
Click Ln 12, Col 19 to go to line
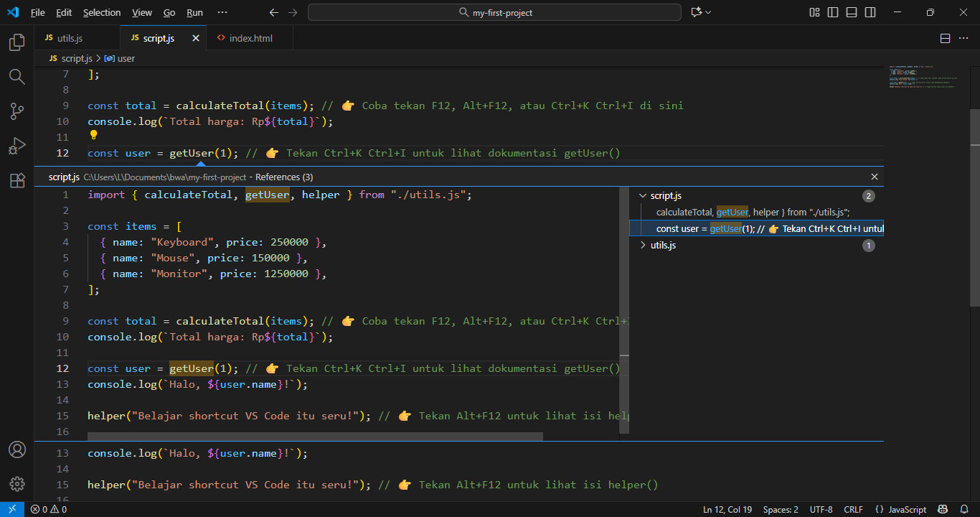[727, 509]
